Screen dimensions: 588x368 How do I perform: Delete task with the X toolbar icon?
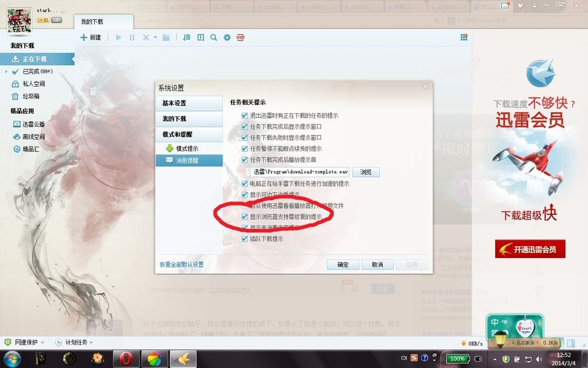pos(146,38)
